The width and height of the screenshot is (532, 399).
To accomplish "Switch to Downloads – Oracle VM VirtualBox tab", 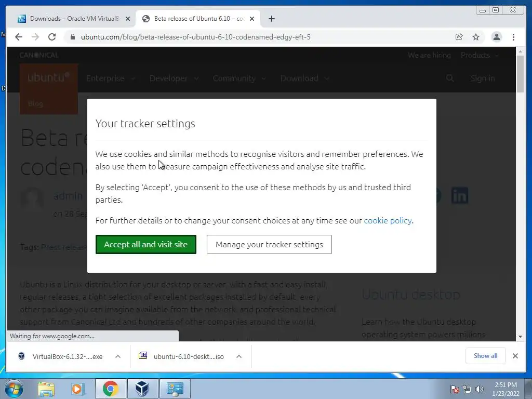I will coord(74,19).
